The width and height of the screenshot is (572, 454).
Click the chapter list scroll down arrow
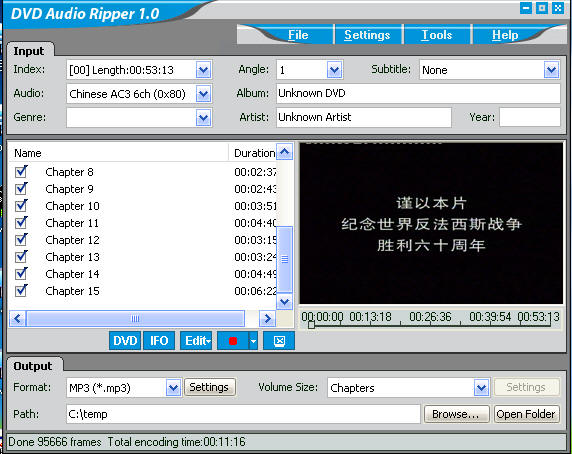[x=285, y=302]
